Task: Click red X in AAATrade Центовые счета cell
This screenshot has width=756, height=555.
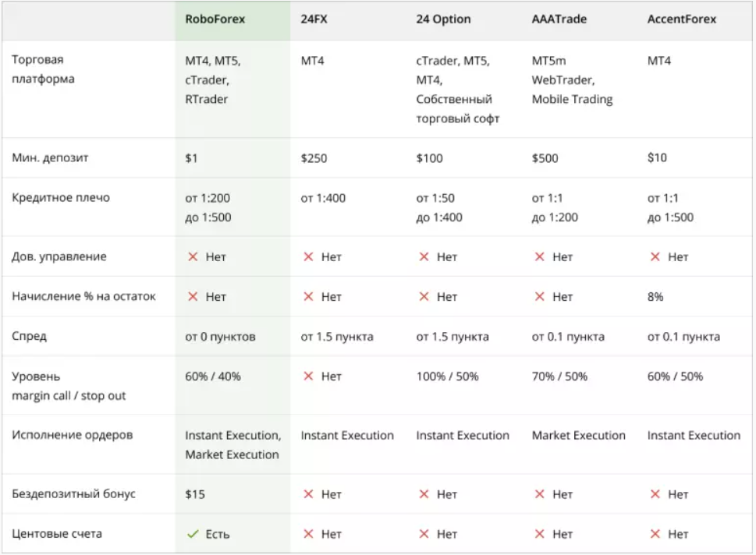Action: tap(540, 534)
